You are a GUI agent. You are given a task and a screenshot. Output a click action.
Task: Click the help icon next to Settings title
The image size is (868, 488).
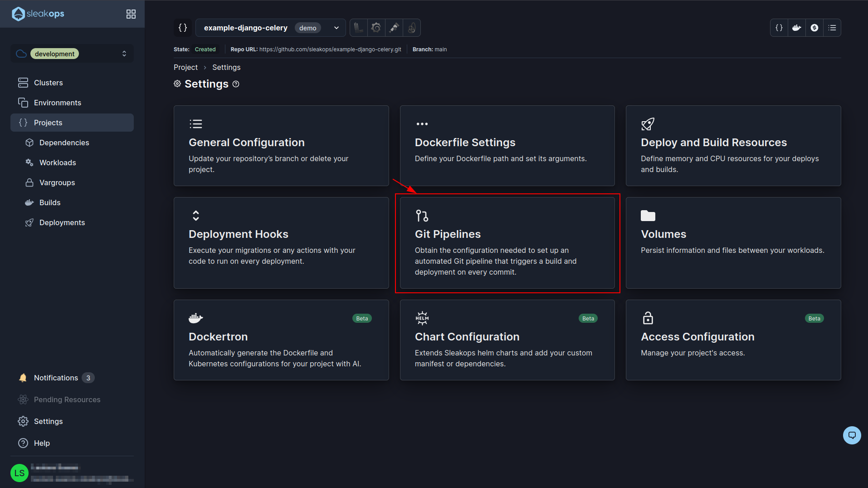coord(236,84)
